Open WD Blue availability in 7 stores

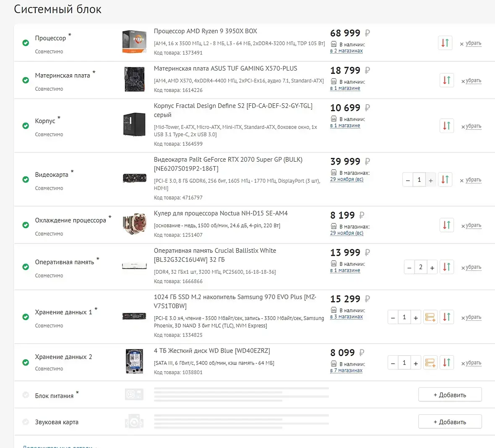346,370
